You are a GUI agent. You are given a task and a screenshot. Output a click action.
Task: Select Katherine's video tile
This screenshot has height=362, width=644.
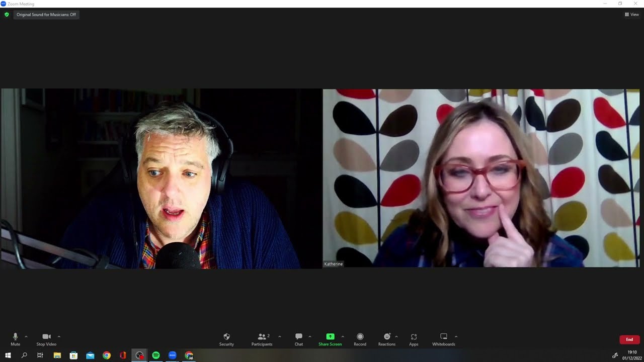coord(481,178)
